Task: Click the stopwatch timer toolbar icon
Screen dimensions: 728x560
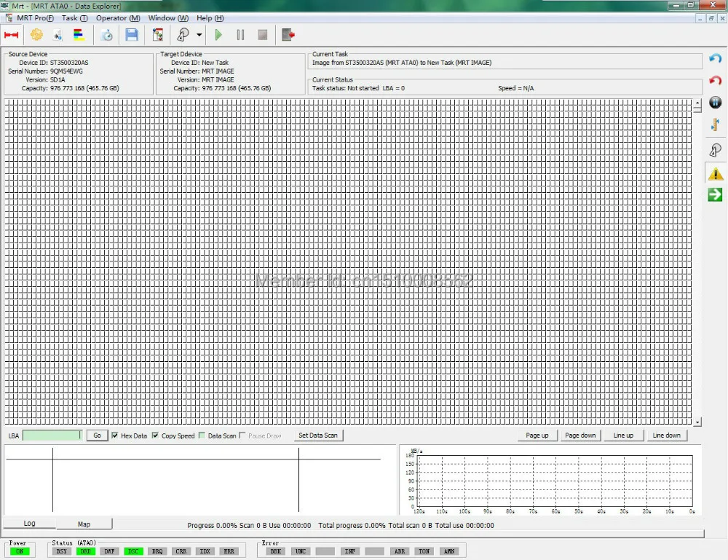Action: 107,35
